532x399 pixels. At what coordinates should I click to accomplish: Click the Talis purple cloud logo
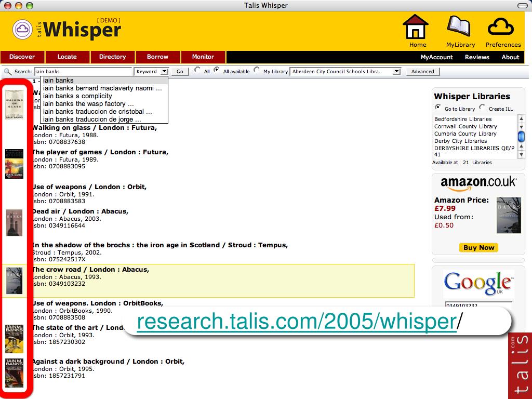click(22, 29)
